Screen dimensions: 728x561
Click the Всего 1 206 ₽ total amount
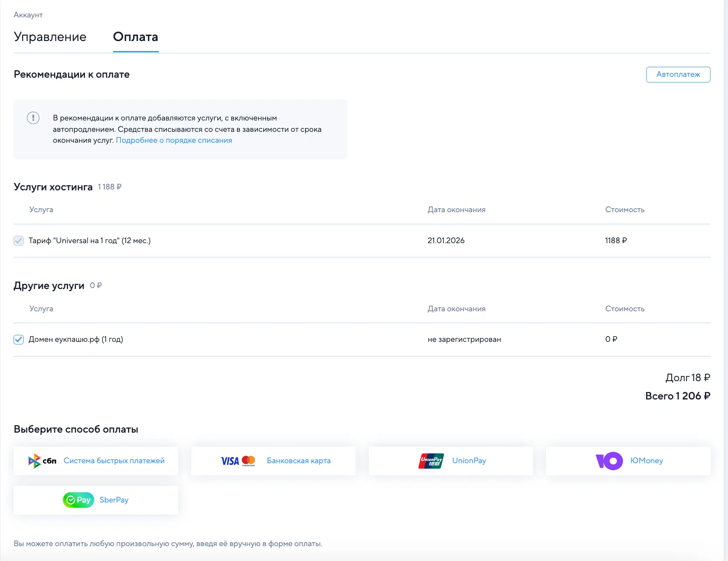coord(677,396)
